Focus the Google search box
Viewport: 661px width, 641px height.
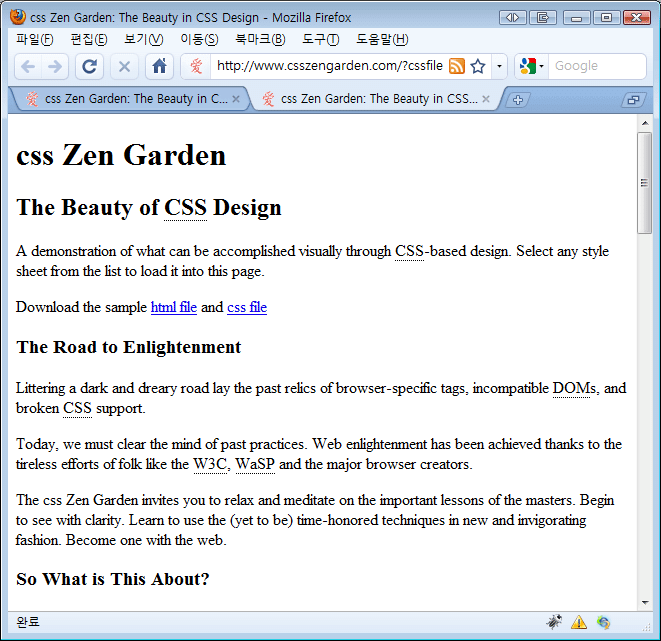click(597, 66)
